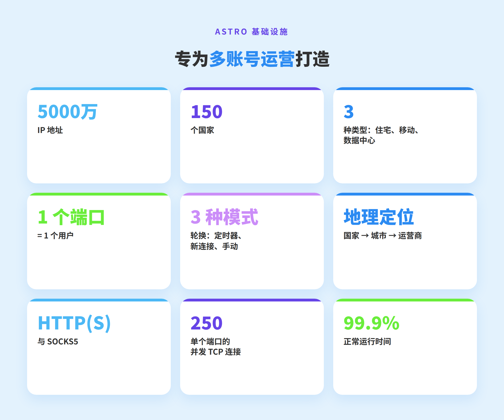The width and height of the screenshot is (504, 420).
Task: Select the "5000万" figure
Action: [x=68, y=112]
